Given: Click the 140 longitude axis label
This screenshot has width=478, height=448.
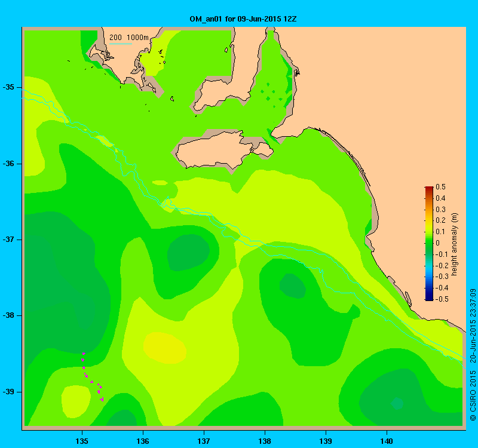Looking at the screenshot, I should click(387, 441).
